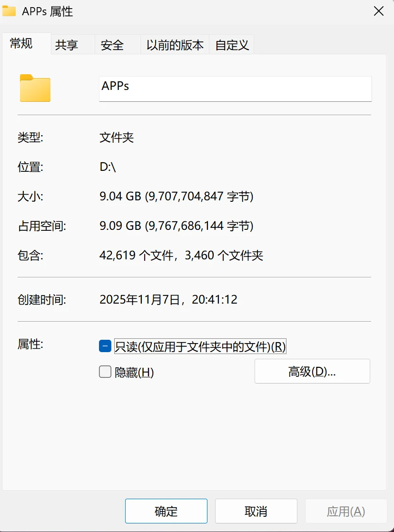Select the APPs text for renaming
This screenshot has width=394, height=532.
tap(116, 89)
